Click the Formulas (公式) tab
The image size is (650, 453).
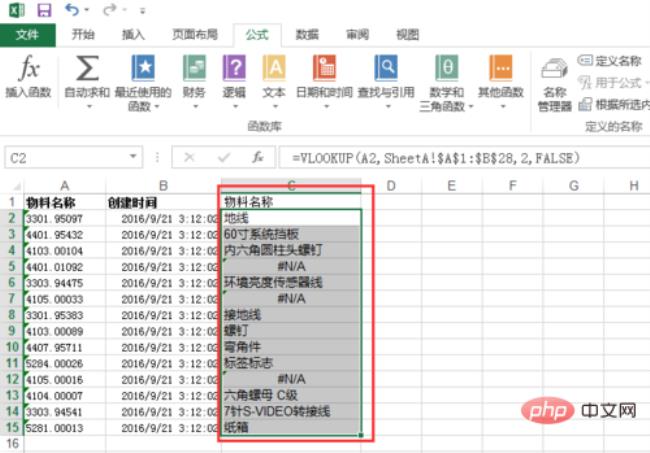pyautogui.click(x=257, y=34)
